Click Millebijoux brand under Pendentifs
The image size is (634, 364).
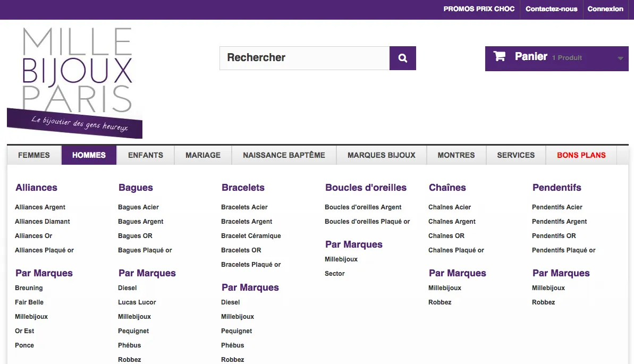pyautogui.click(x=548, y=288)
